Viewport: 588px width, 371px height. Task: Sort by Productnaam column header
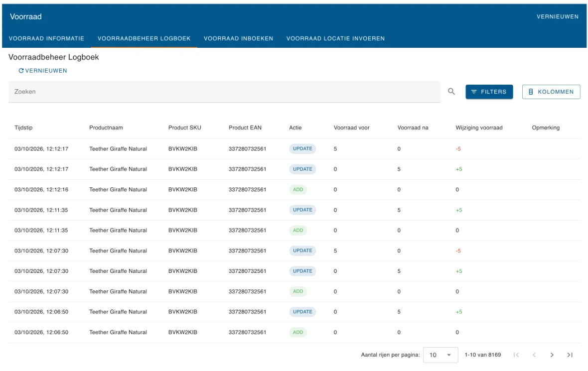pos(106,128)
